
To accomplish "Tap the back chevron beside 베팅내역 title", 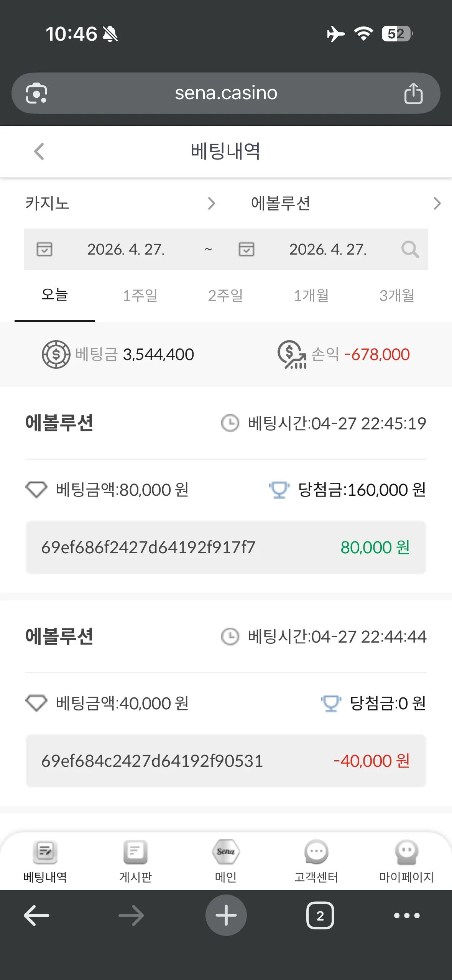I will point(39,151).
